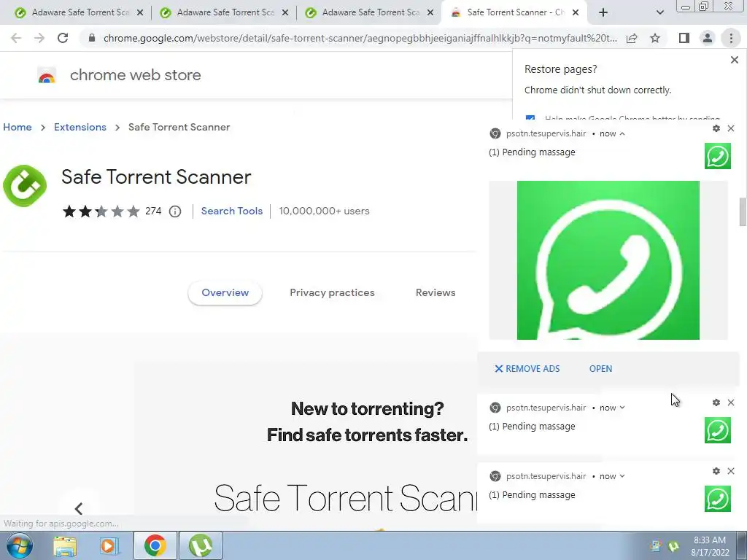The width and height of the screenshot is (747, 560).
Task: Switch to the first Adaware Safe Torrent tab
Action: coord(79,12)
